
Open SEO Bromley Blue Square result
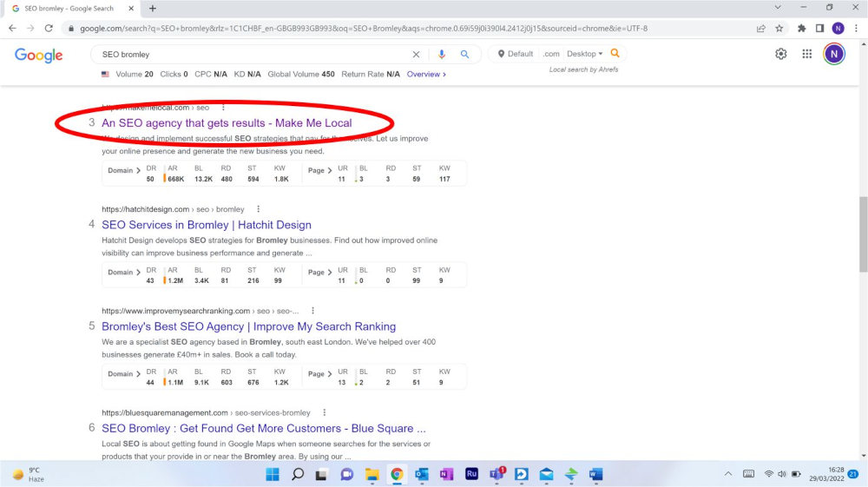pos(264,428)
